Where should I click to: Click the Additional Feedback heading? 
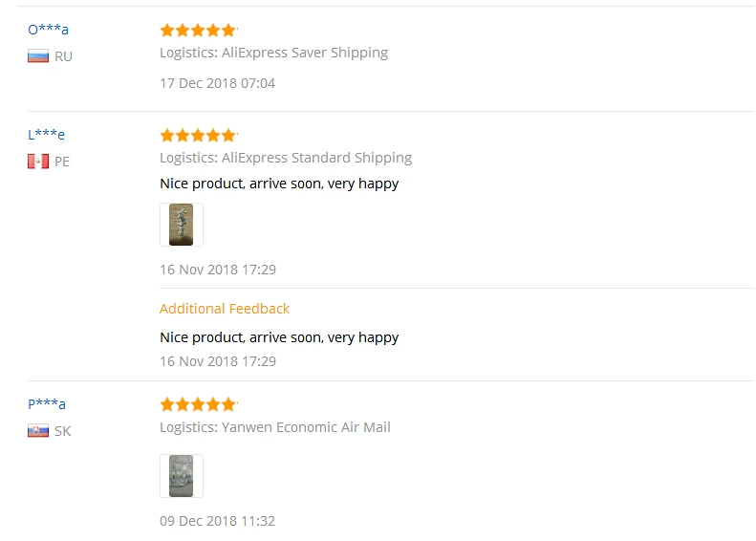(x=225, y=309)
